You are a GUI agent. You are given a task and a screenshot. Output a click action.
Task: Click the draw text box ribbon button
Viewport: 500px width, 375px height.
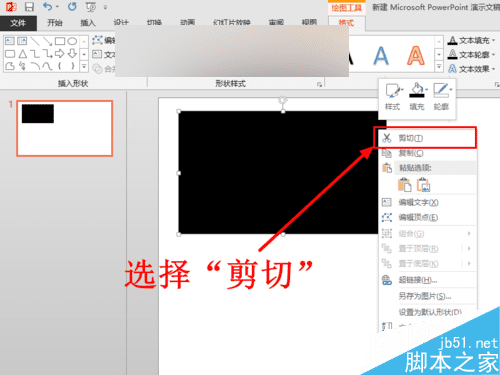point(103,54)
